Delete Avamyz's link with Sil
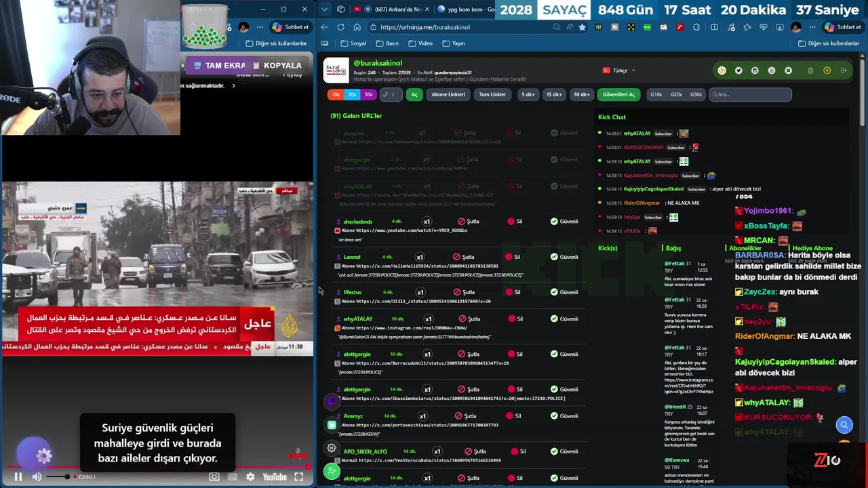The width and height of the screenshot is (868, 488). (513, 416)
